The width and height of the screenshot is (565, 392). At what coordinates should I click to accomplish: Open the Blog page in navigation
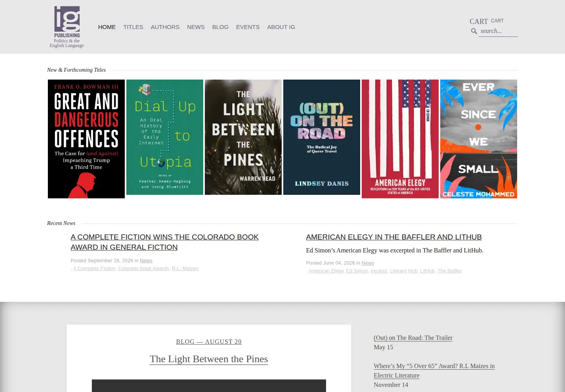tap(220, 27)
